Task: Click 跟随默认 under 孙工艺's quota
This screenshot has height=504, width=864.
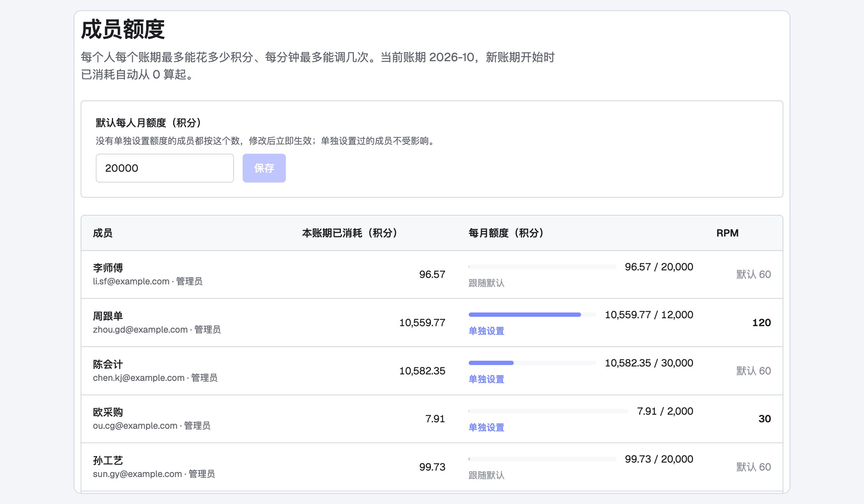Action: pos(486,476)
